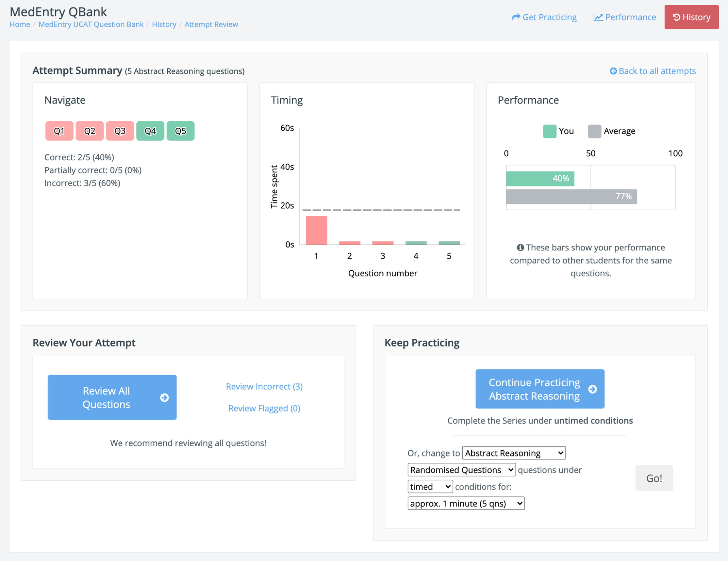The height and width of the screenshot is (561, 728).
Task: Click Attempt Review breadcrumb
Action: point(211,24)
